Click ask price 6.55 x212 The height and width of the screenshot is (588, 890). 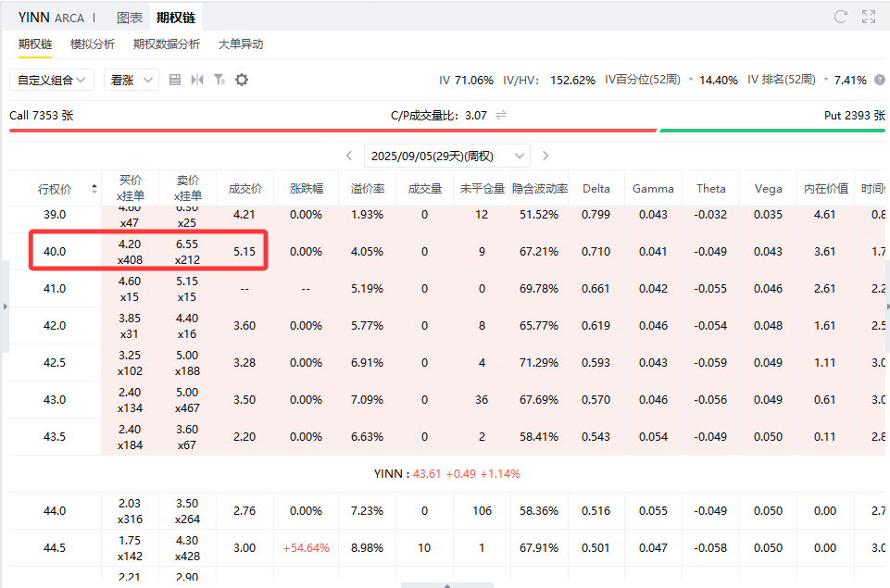187,252
